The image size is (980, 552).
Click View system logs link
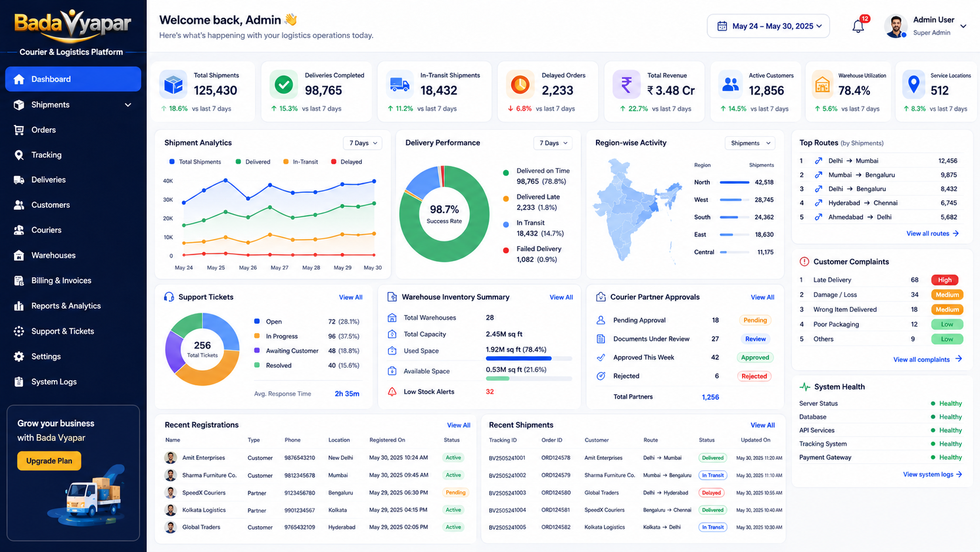click(933, 474)
